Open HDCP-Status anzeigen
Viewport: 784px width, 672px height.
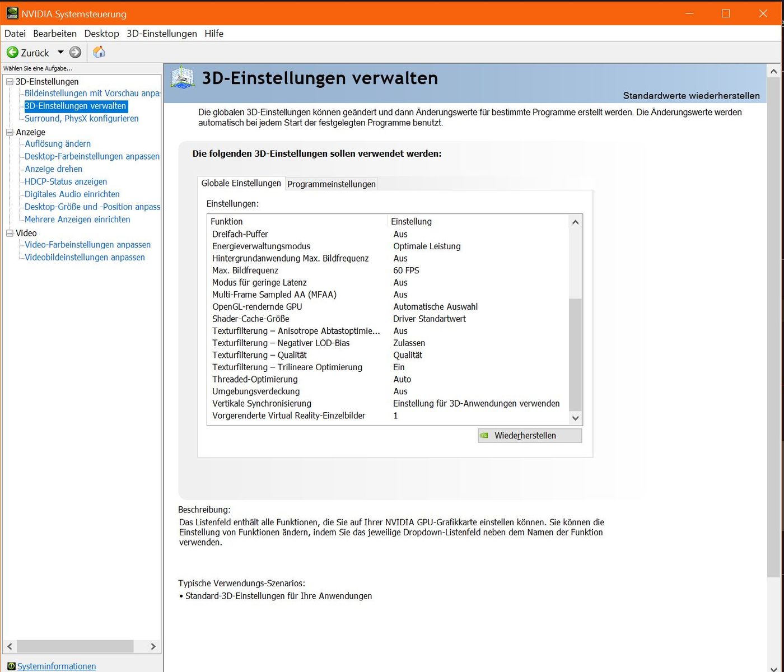66,181
